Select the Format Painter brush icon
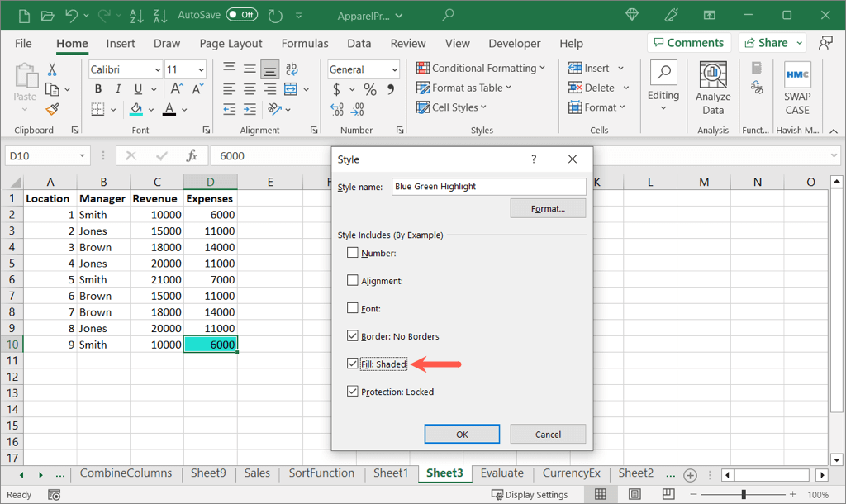The width and height of the screenshot is (846, 504). 53,109
